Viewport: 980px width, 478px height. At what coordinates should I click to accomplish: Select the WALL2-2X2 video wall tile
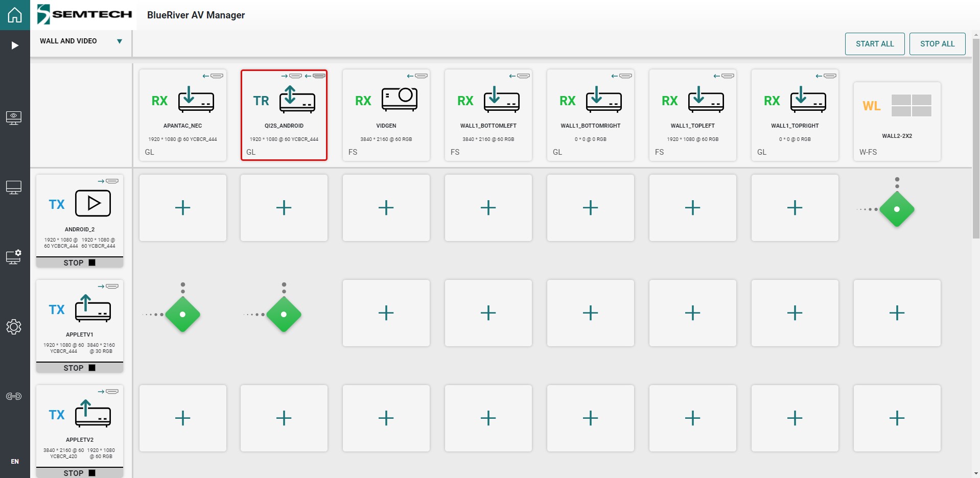click(897, 122)
